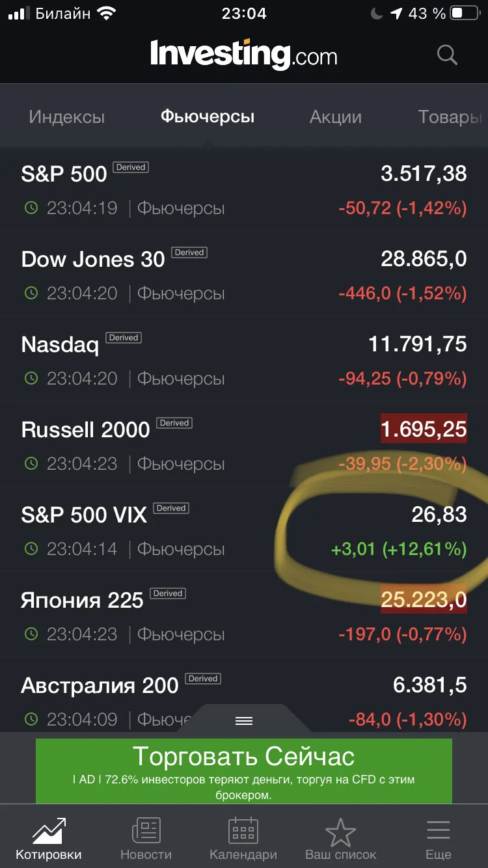488x868 pixels.
Task: Open the Russell 2000 quote row
Action: pos(244,444)
